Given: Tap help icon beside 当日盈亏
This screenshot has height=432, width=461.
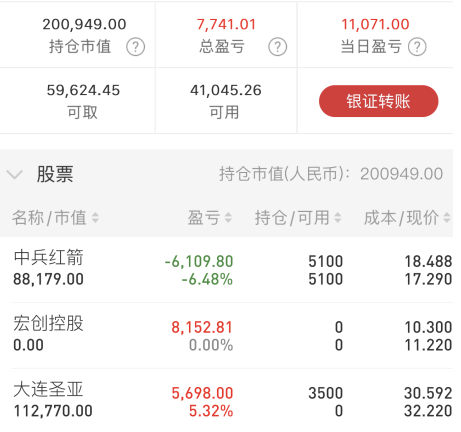Looking at the screenshot, I should click(x=417, y=47).
